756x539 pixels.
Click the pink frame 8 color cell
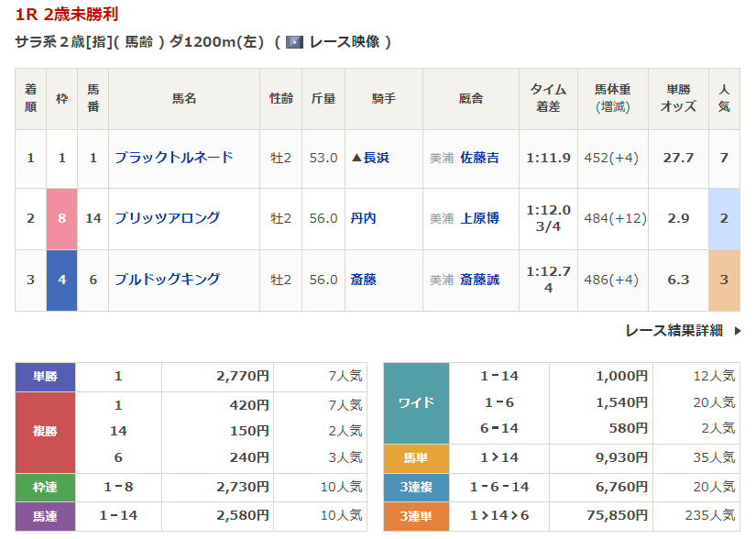(x=61, y=218)
